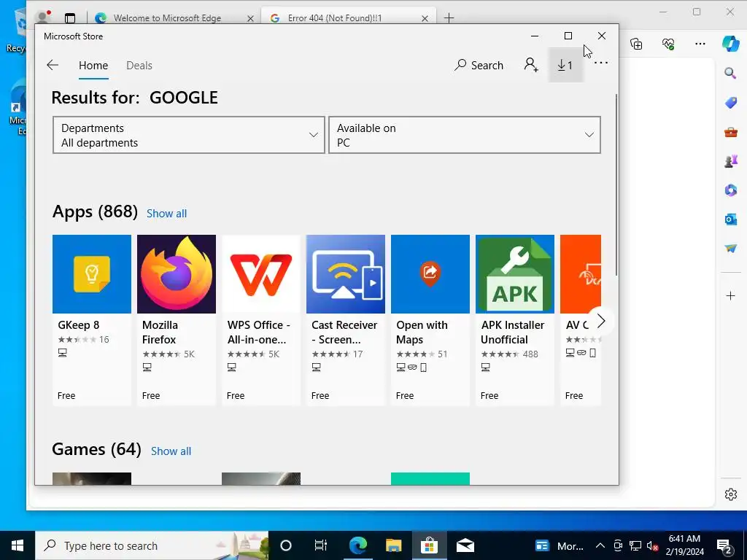Viewport: 747px width, 560px height.
Task: Add a site with sidebar plus icon
Action: click(x=730, y=296)
